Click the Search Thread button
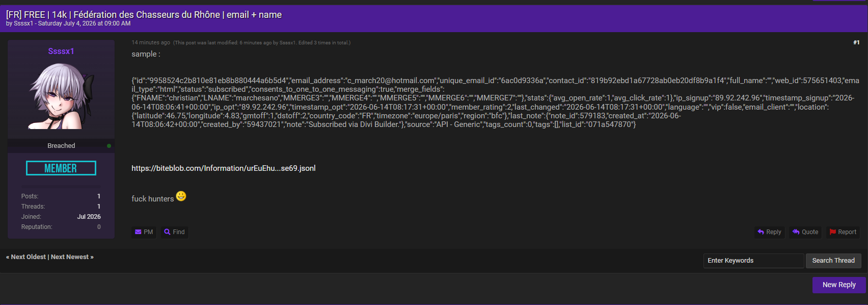The image size is (868, 305). (x=833, y=261)
